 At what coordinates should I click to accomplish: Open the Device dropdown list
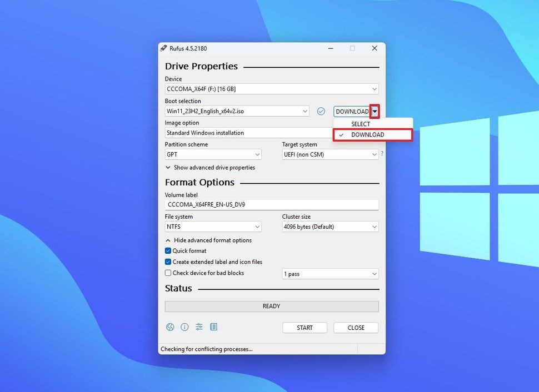272,89
